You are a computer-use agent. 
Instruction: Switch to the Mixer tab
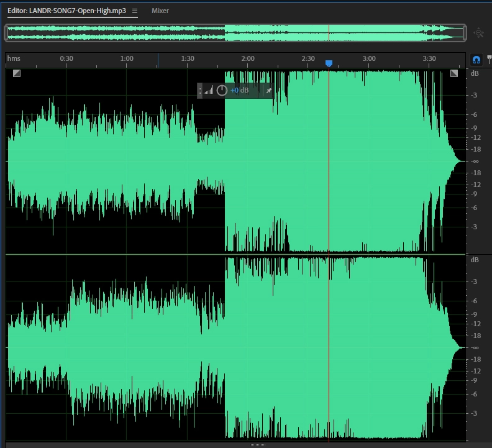tap(160, 11)
